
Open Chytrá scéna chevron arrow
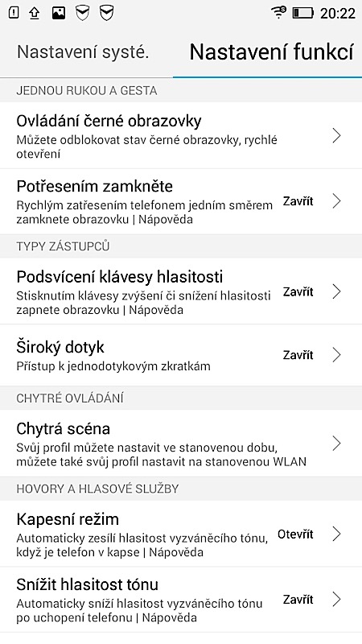click(336, 444)
